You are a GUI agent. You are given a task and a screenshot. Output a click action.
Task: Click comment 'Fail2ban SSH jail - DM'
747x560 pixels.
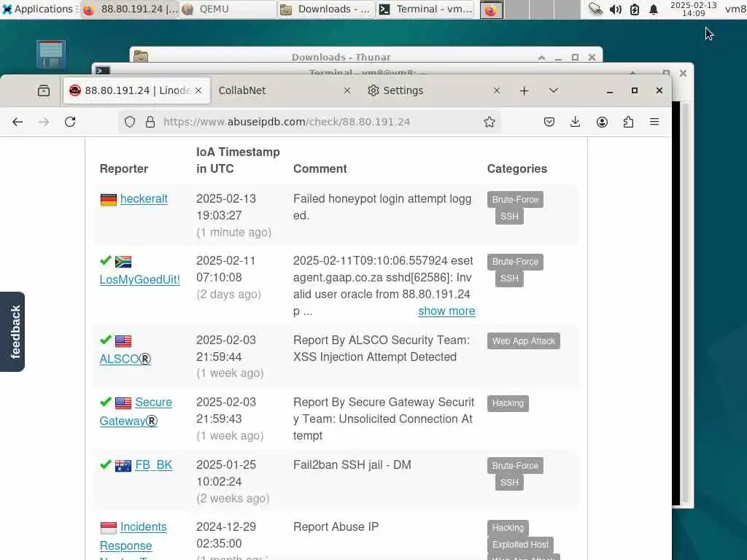[x=352, y=464]
